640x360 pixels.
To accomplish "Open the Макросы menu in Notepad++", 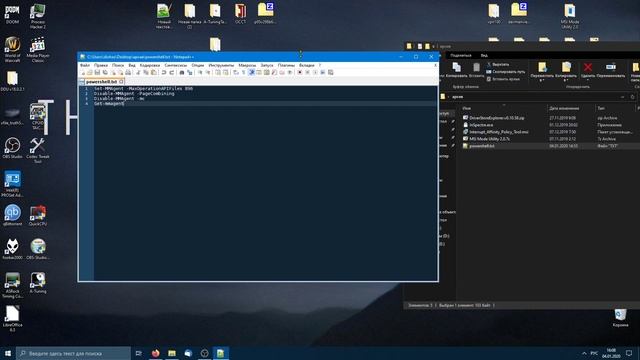I will pyautogui.click(x=247, y=65).
